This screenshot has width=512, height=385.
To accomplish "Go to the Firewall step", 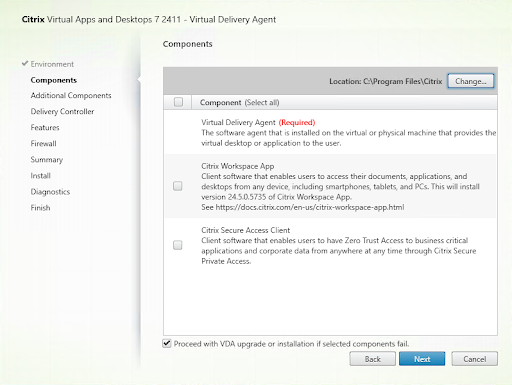I will 43,143.
